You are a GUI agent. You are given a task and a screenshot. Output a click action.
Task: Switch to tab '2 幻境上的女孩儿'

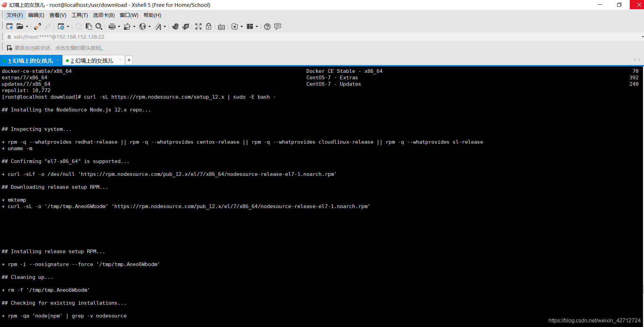coord(92,61)
